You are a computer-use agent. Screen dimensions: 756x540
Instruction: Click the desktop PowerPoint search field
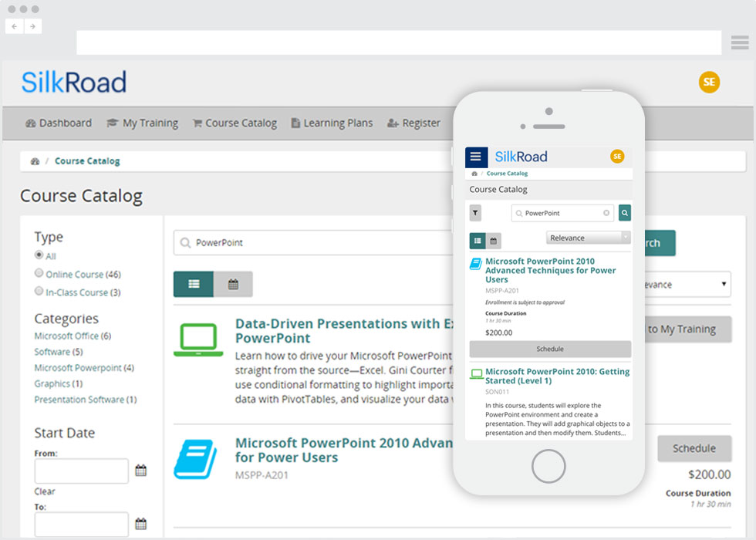click(313, 242)
